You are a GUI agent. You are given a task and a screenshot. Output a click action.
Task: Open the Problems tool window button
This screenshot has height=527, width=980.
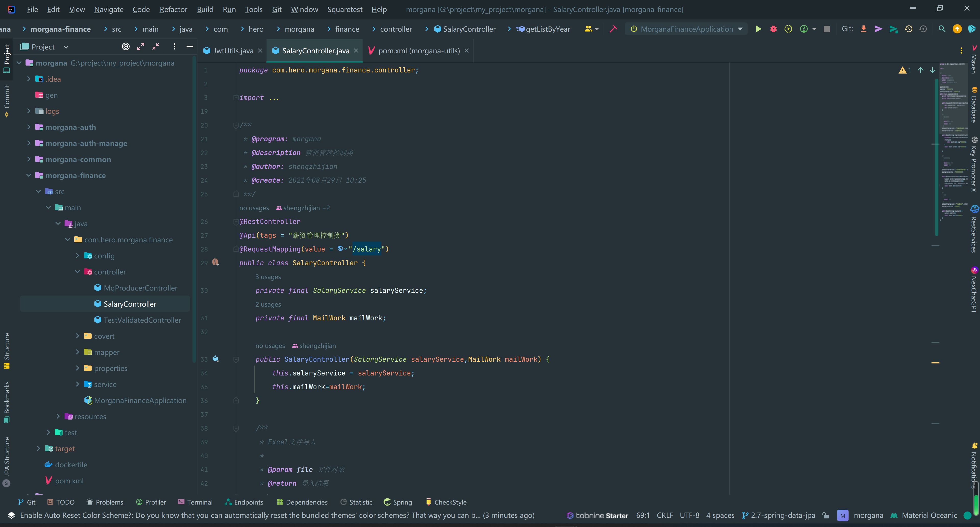(105, 502)
